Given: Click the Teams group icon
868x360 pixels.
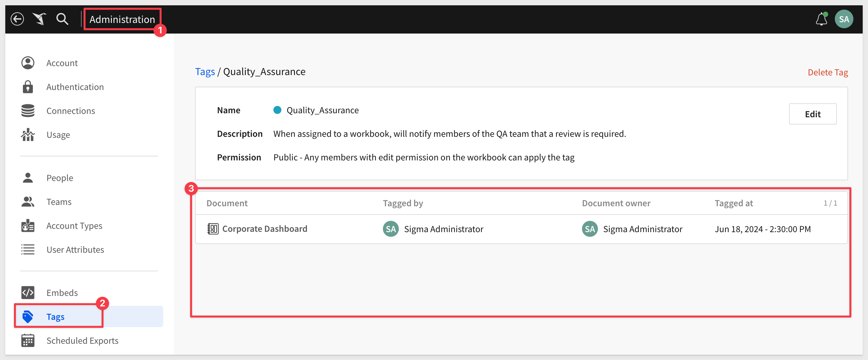Looking at the screenshot, I should [28, 202].
